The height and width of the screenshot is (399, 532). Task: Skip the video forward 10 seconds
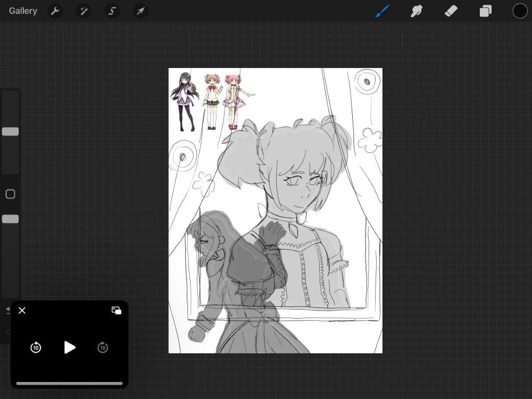[x=103, y=347]
